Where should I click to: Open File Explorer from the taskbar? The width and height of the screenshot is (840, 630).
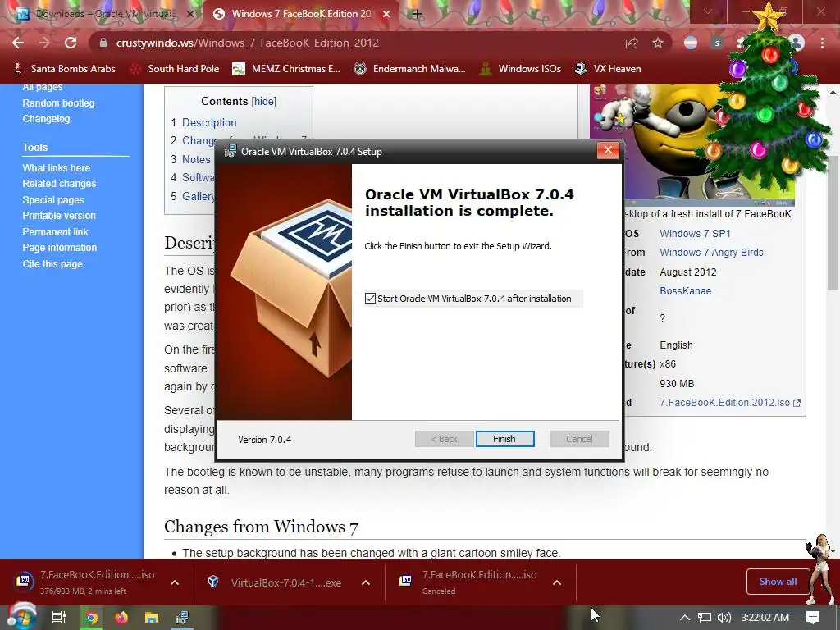[152, 619]
